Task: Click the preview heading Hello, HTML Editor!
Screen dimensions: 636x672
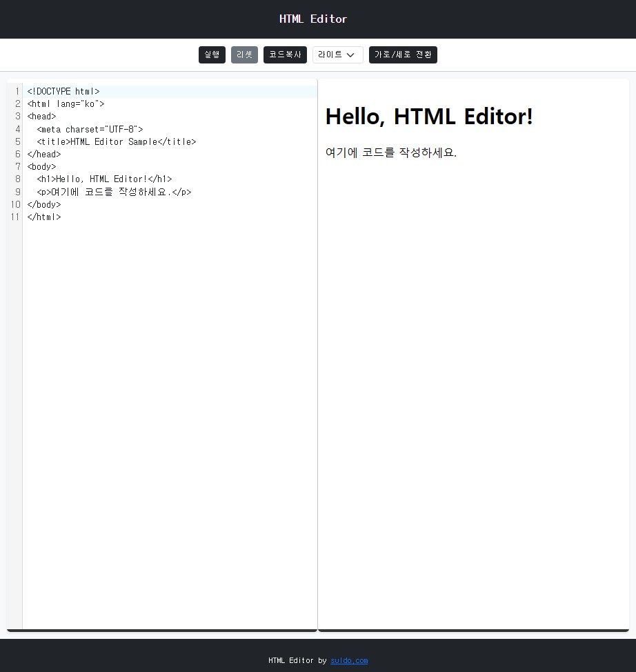Action: [429, 116]
